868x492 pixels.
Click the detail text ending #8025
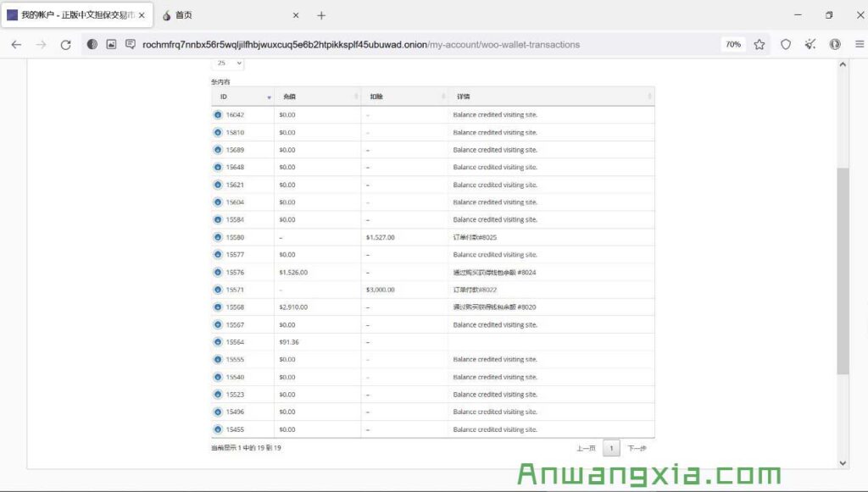pos(475,237)
